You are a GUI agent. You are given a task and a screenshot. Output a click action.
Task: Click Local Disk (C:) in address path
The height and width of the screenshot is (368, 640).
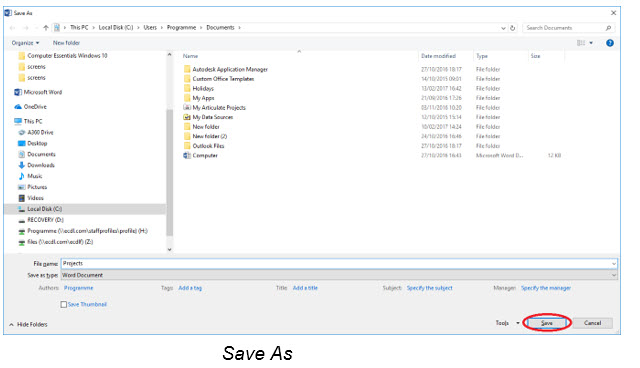click(x=116, y=28)
